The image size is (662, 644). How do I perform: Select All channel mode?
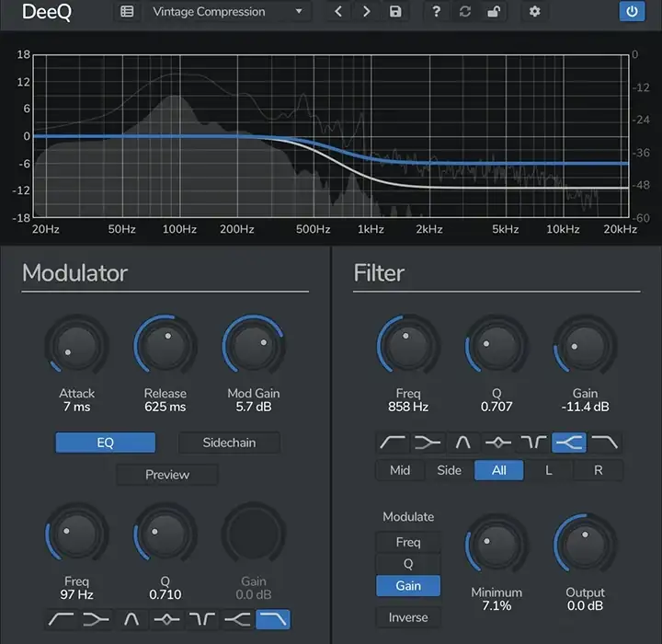coord(499,470)
